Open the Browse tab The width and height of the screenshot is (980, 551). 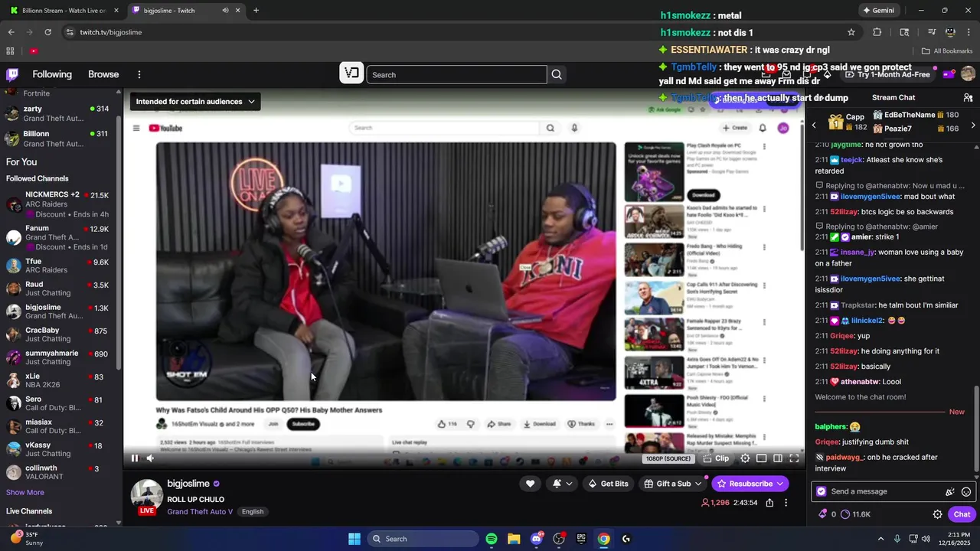coord(103,74)
